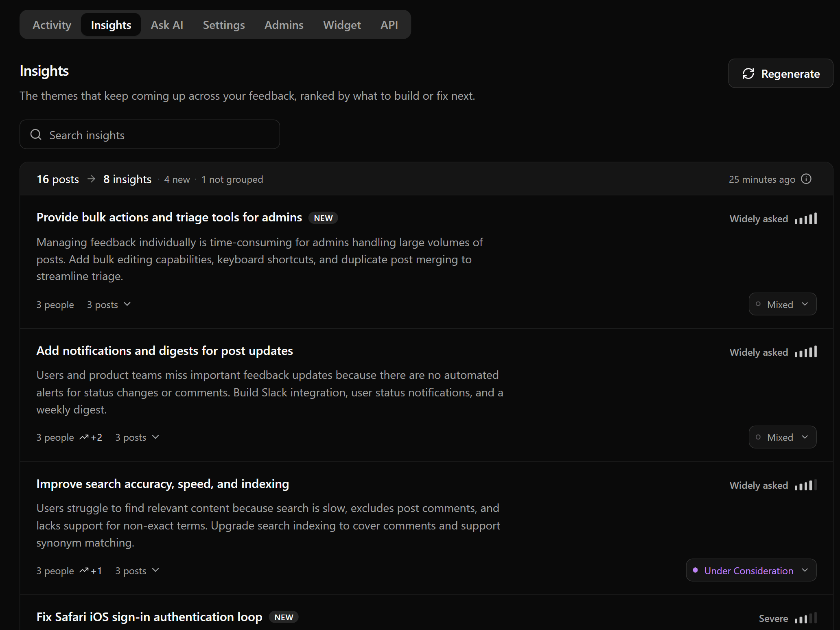Click the Severe signal bars icon
Screen dimensions: 840x630
(806, 618)
